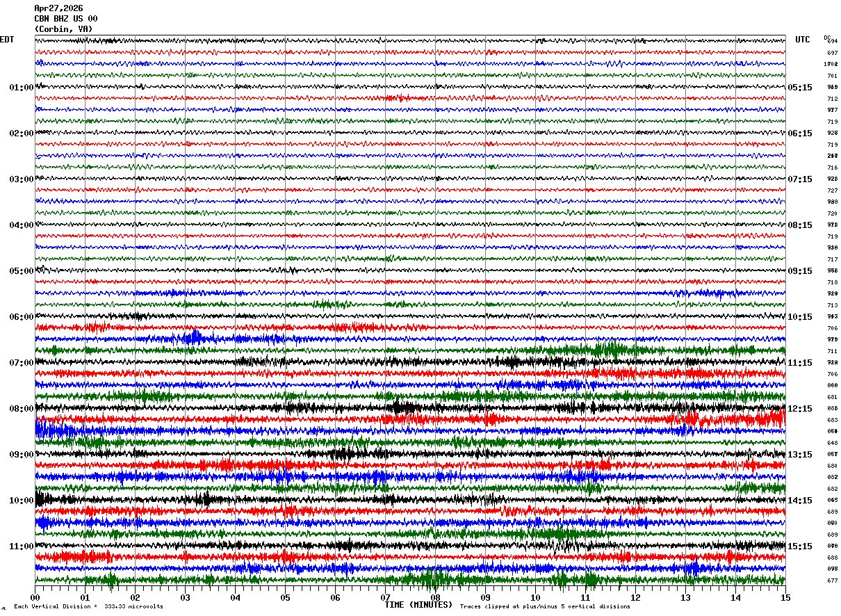
Task: Select the 05:00 EDT time label
Action: 22,271
